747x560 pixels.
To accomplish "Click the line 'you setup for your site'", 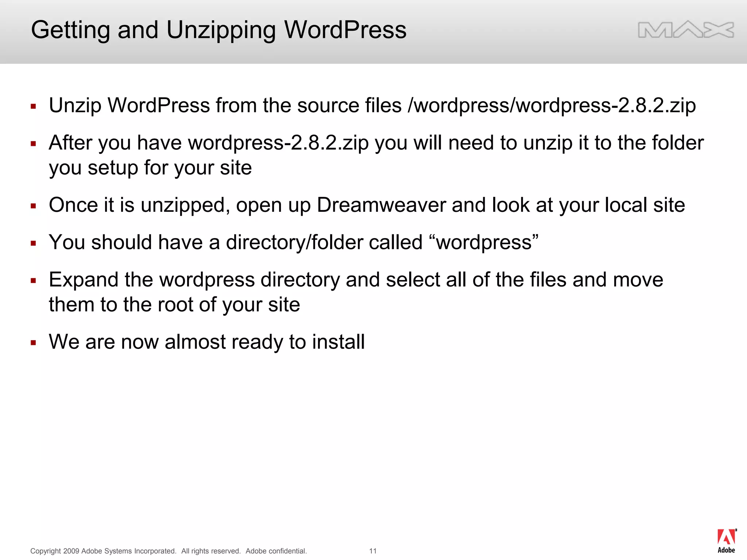I will pos(150,168).
